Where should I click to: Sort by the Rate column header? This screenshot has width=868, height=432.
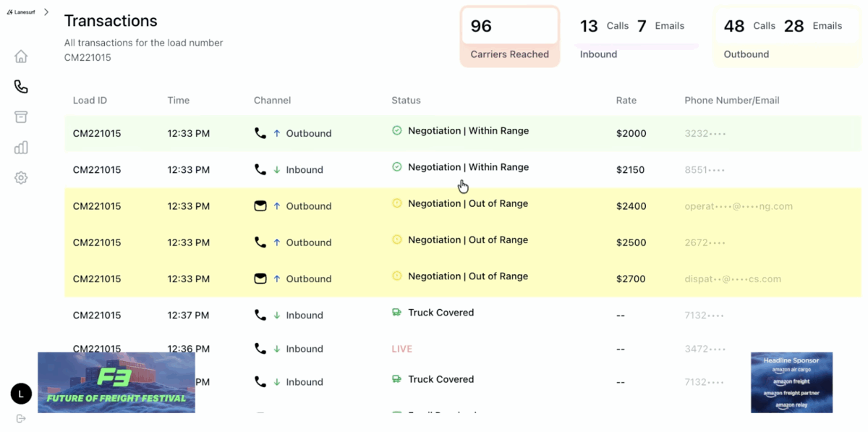pos(626,101)
